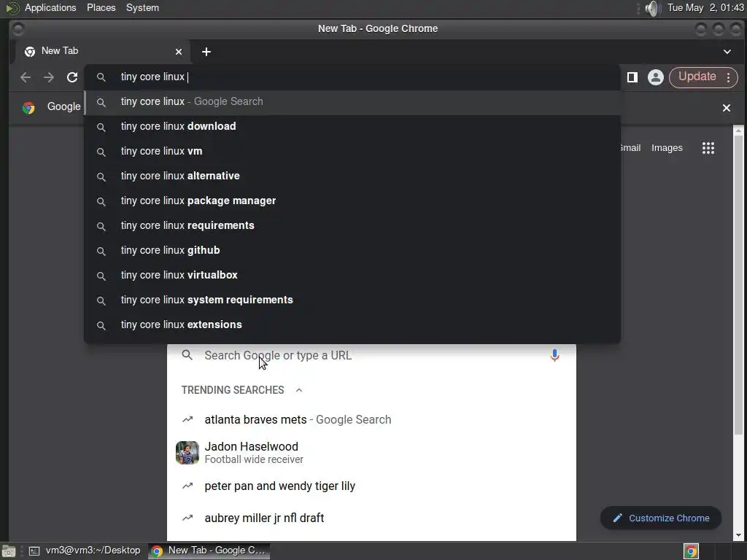Select suggestion tiny core linux requirements
Screen dimensions: 747x560
click(352, 226)
